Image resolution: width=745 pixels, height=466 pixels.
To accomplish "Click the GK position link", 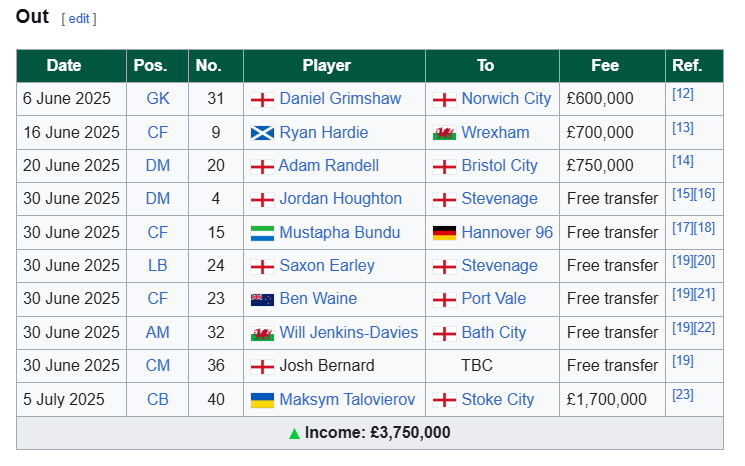I will 158,98.
